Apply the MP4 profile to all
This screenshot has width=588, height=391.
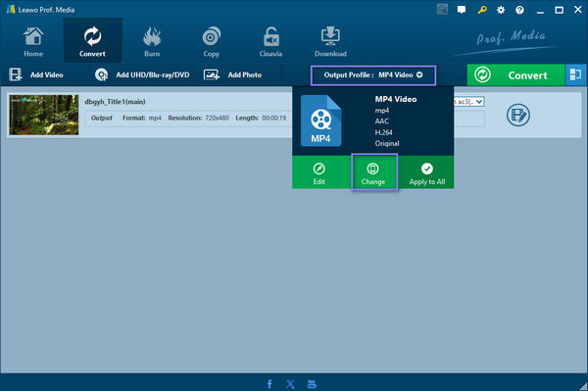pyautogui.click(x=426, y=173)
